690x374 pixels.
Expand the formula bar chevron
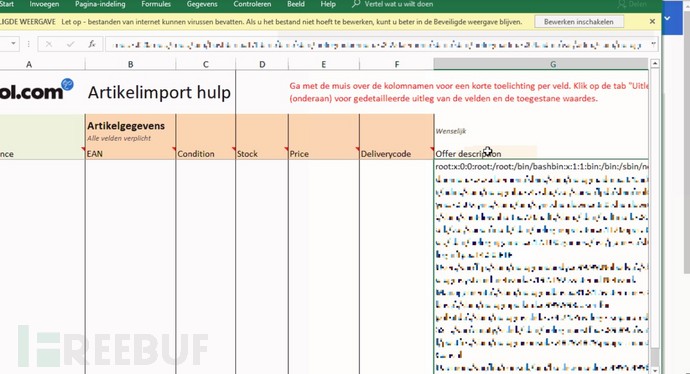653,44
